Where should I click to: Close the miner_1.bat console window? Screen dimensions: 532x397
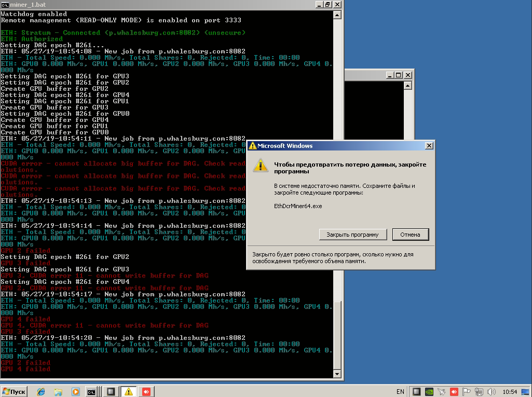(x=337, y=4)
